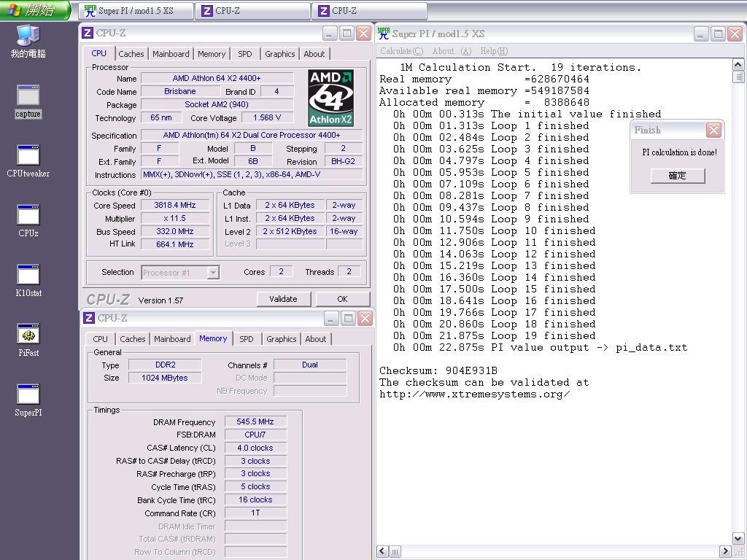Click the Multiplier x 11.5 value
The image size is (747, 560).
click(x=175, y=218)
